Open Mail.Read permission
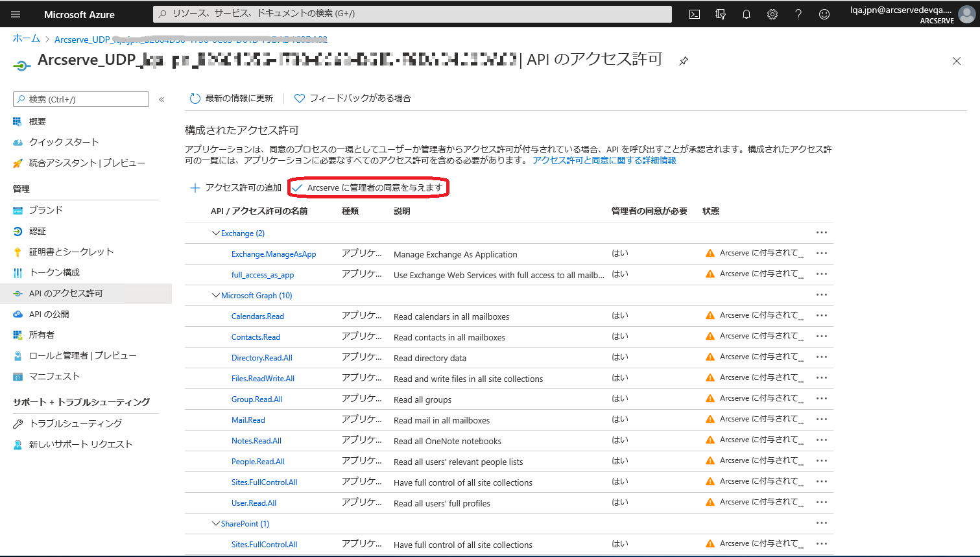980x557 pixels. click(x=248, y=420)
